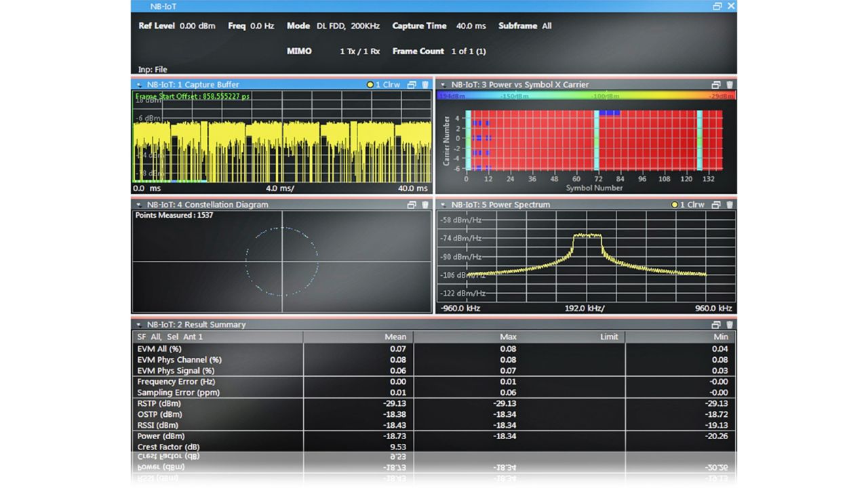Screen dimensions: 868x488
Task: Select the '1 Clrw' trace label in Capture Buffer
Action: click(x=388, y=85)
